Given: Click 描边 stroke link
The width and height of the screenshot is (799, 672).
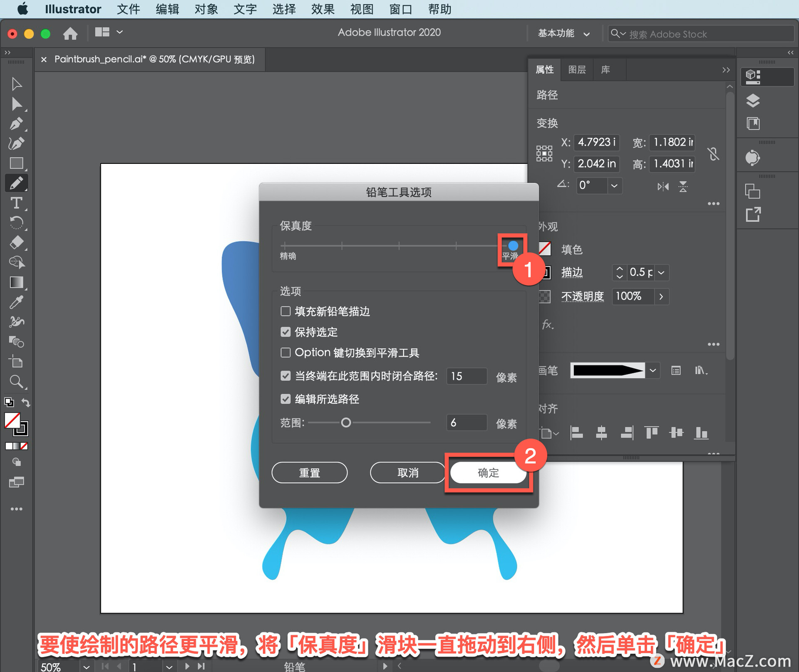Looking at the screenshot, I should (572, 272).
